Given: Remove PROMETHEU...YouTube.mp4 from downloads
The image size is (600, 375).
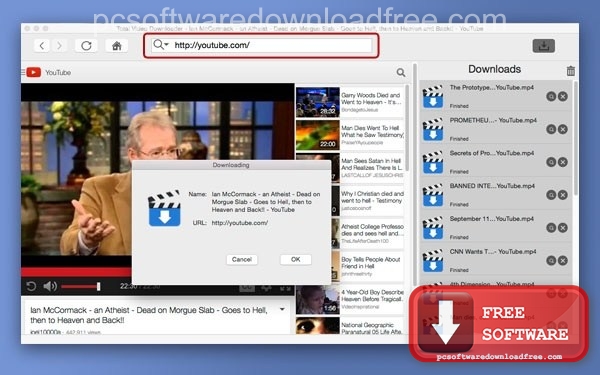Looking at the screenshot, I should (562, 129).
